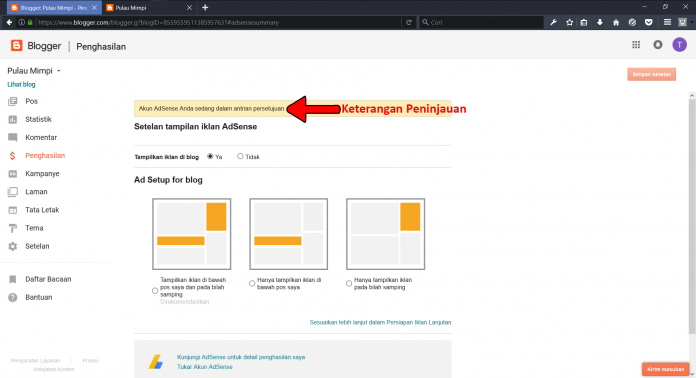
Task: Open the clipboard bookmarks list icon
Action: click(584, 22)
